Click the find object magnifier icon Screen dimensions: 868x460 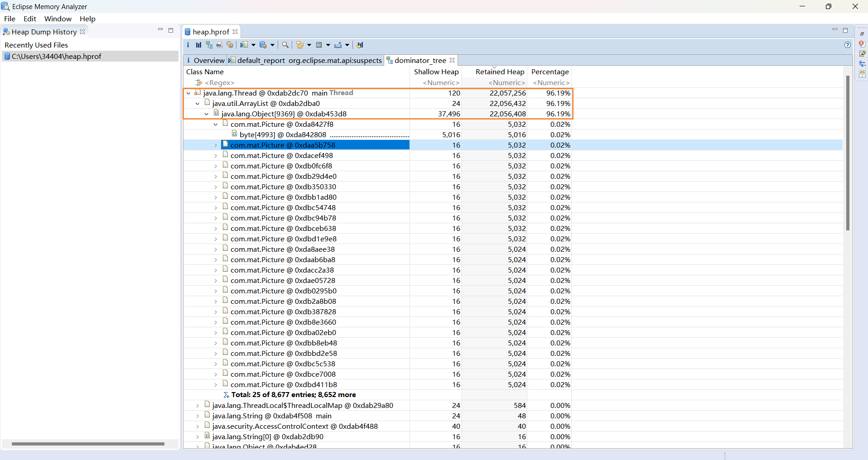click(285, 45)
